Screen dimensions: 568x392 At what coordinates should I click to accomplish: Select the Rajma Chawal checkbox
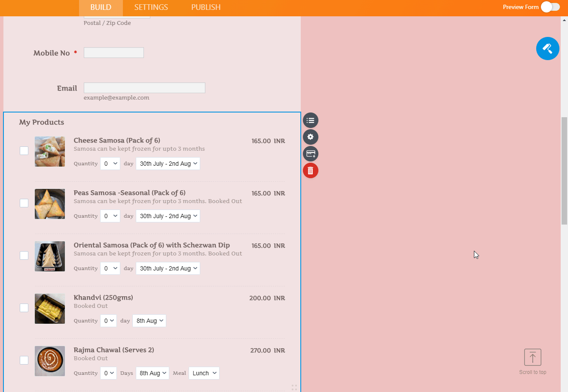pos(24,360)
